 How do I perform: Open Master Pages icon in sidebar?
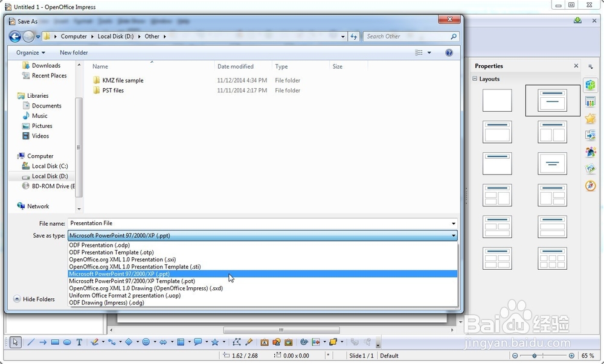591,101
